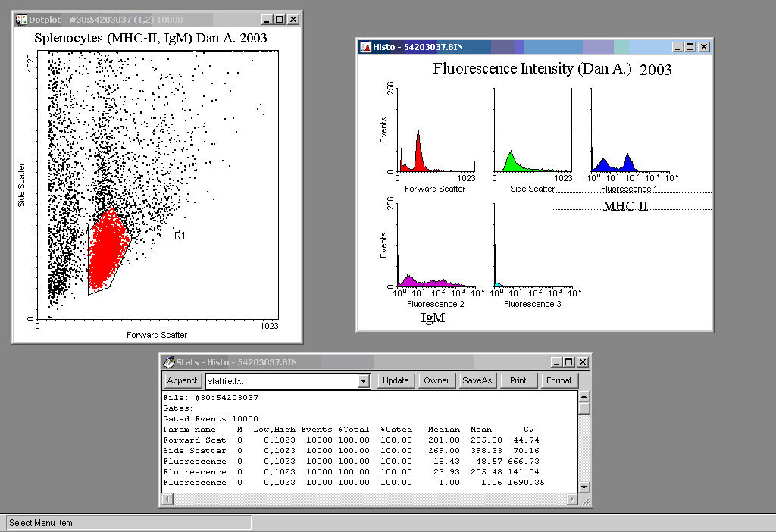Screen dimensions: 776x532
Task: Open the Format button options
Action: pos(559,381)
